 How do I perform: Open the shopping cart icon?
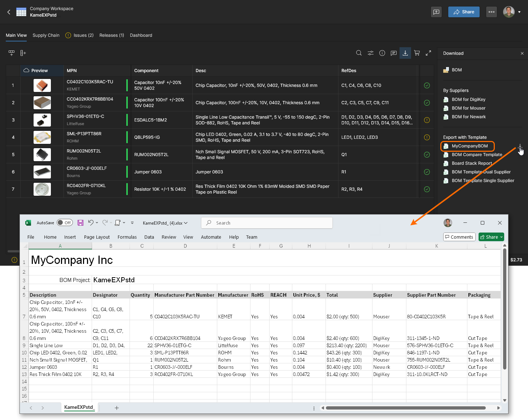(x=417, y=53)
